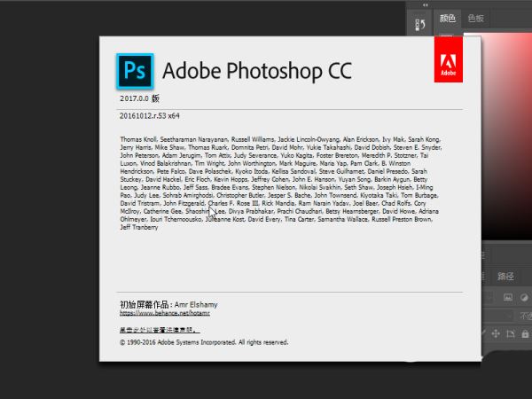Viewport: 532px width, 399px height.
Task: Pick a color in the red color field
Action: click(506, 136)
